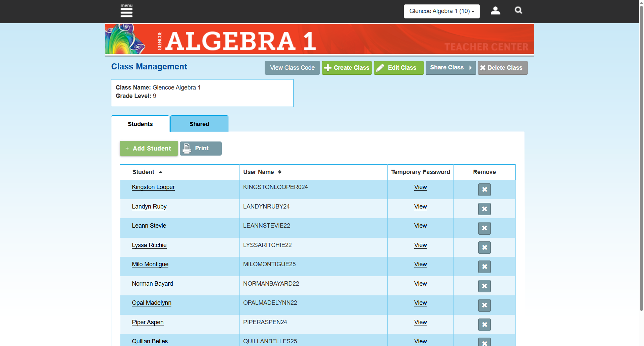View Lyssa Ritchie's temporary password
This screenshot has height=346, width=644.
point(421,245)
